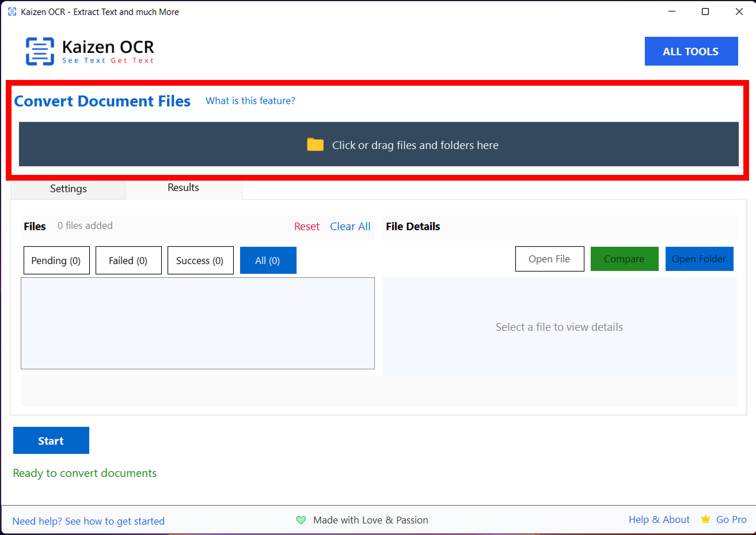Switch to the Results tab
The image size is (756, 535).
(x=183, y=188)
